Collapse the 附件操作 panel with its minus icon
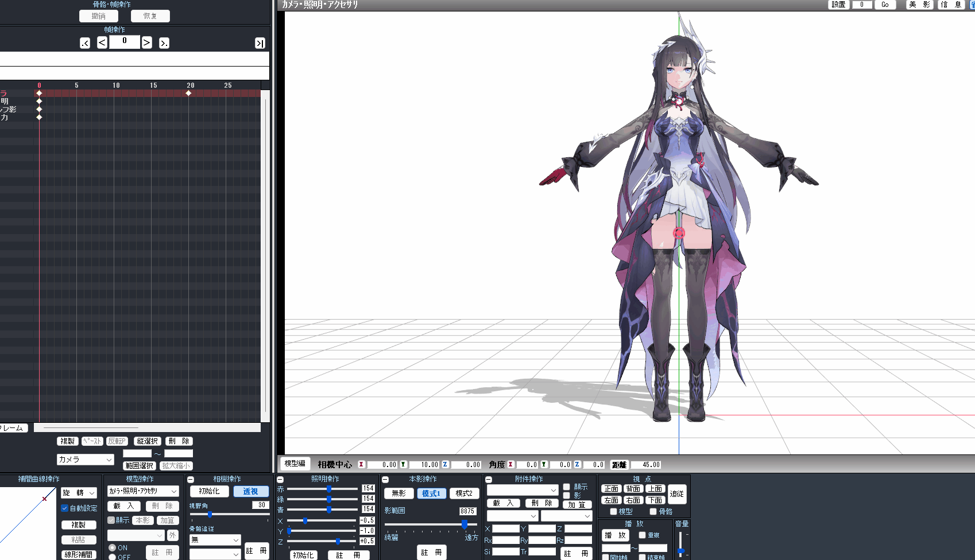Image resolution: width=975 pixels, height=560 pixels. point(489,480)
